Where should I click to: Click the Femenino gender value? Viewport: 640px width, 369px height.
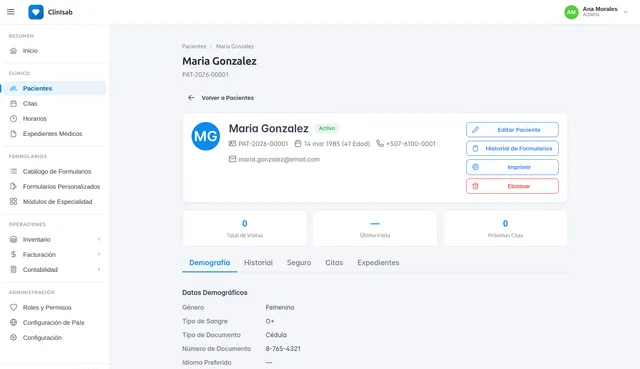280,307
